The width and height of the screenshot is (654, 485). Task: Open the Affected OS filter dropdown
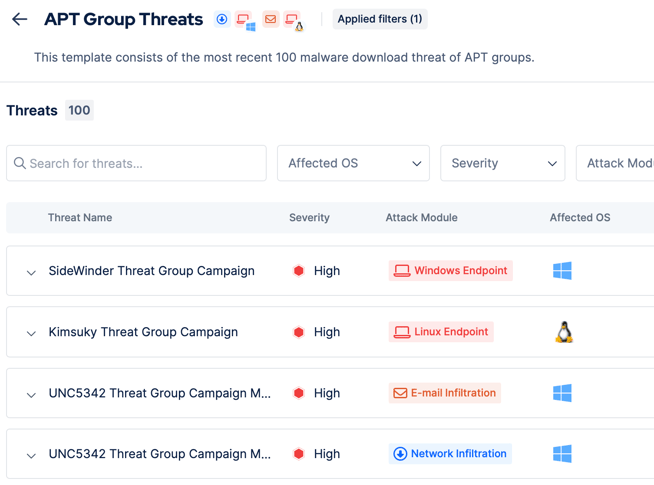point(353,163)
